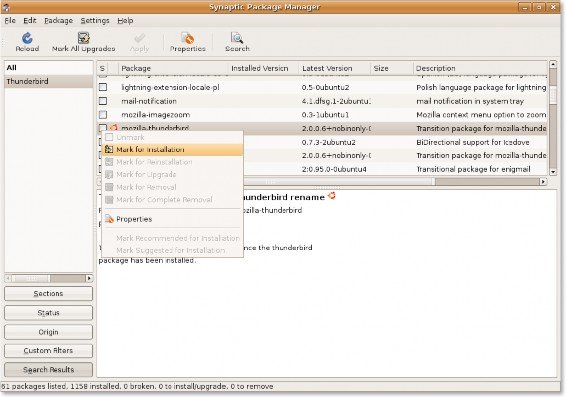Click the Search Results button
The image size is (566, 397).
point(48,370)
